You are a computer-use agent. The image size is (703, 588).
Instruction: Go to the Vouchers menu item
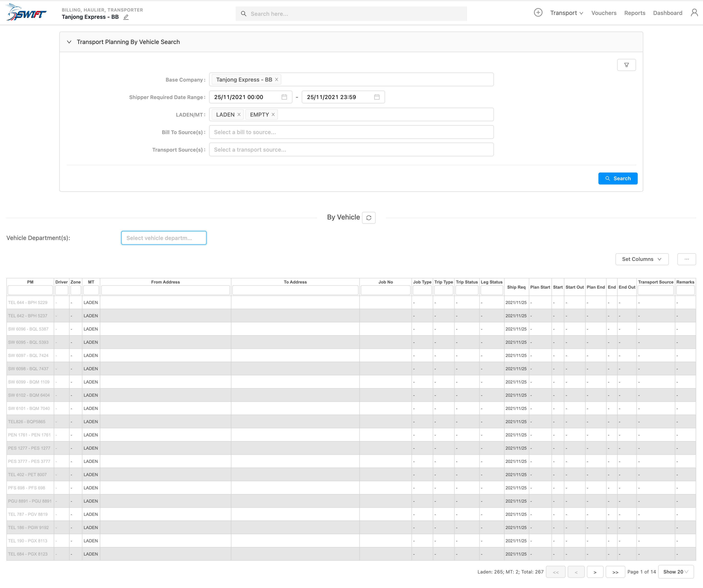604,13
